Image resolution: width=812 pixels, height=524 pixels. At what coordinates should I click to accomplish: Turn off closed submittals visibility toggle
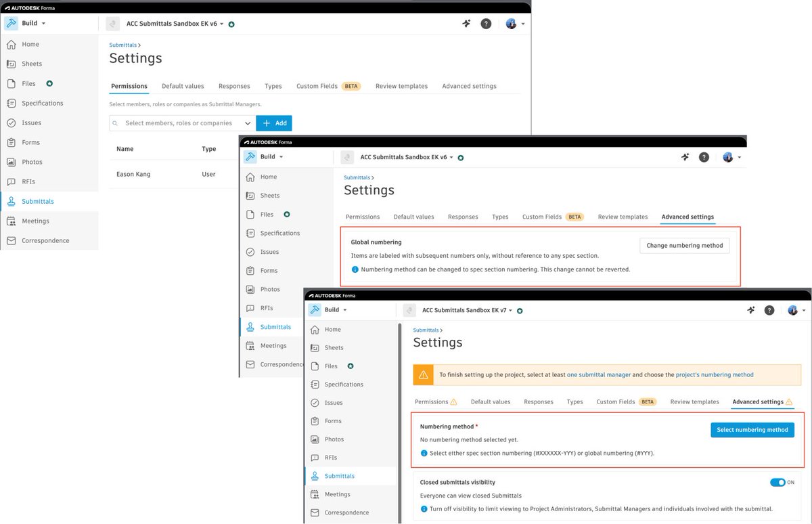(777, 483)
